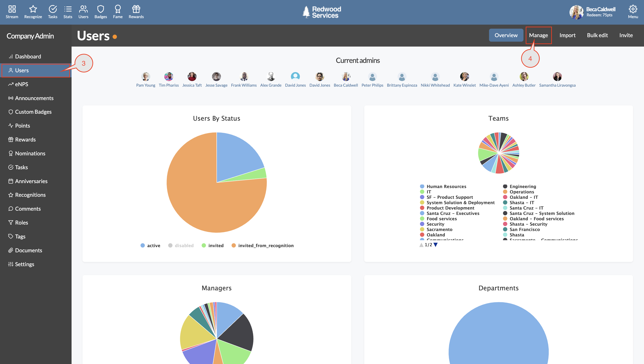
Task: Go to next Teams legend page
Action: [436, 245]
